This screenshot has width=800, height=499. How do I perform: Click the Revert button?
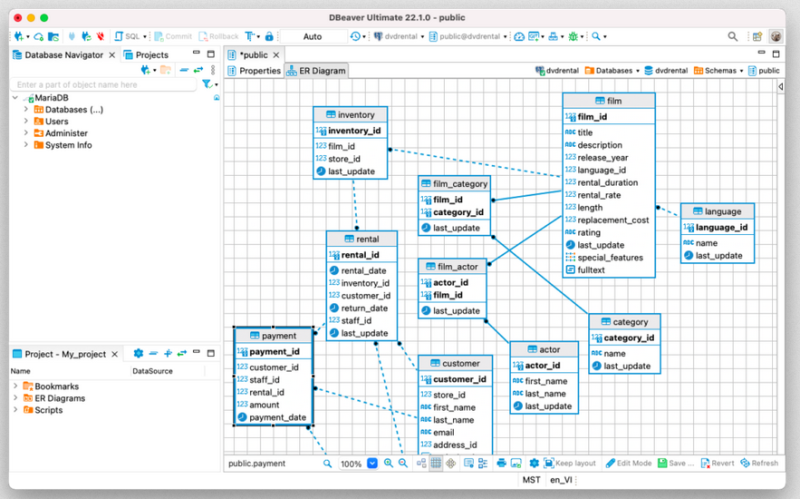point(717,464)
